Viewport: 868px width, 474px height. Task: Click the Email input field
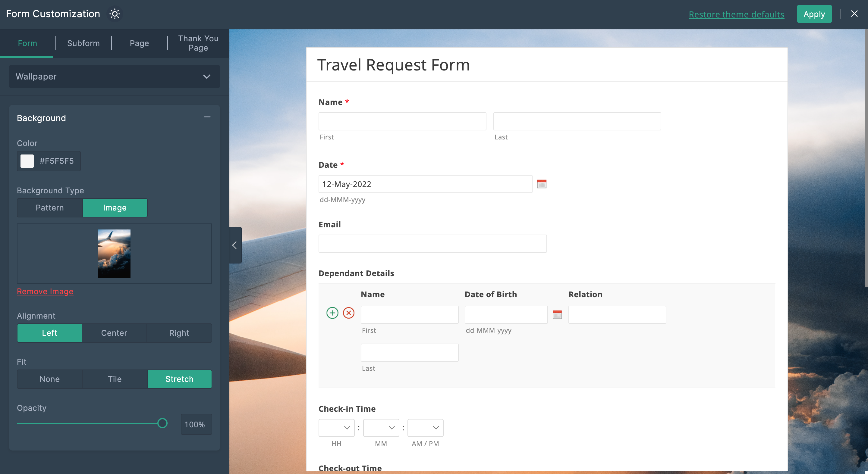click(432, 243)
